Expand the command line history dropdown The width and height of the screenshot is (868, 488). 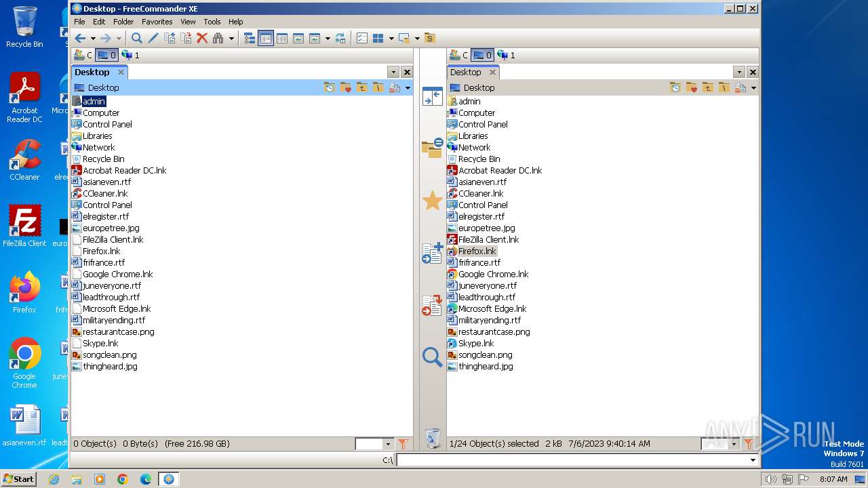(x=753, y=460)
